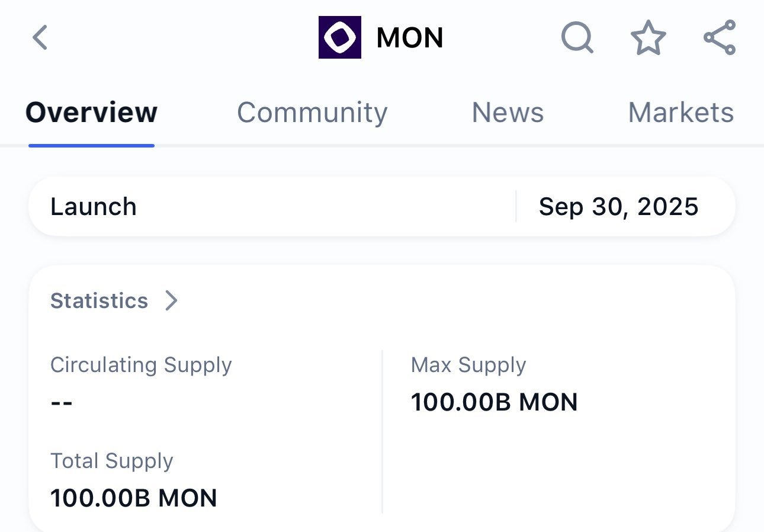
Task: Open search to find another coin
Action: coord(577,37)
